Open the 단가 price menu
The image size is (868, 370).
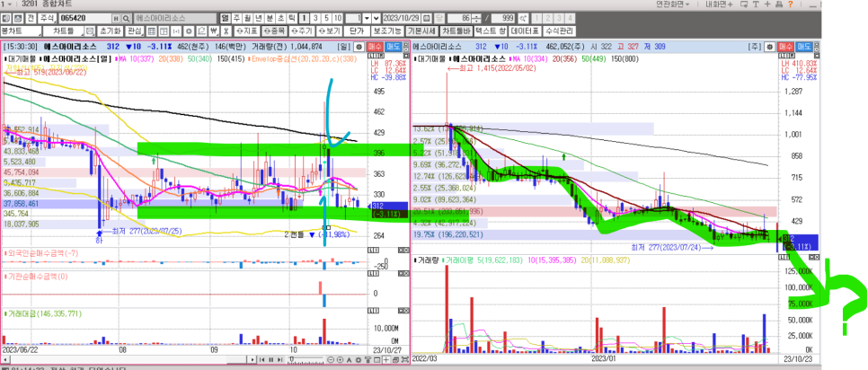[357, 31]
